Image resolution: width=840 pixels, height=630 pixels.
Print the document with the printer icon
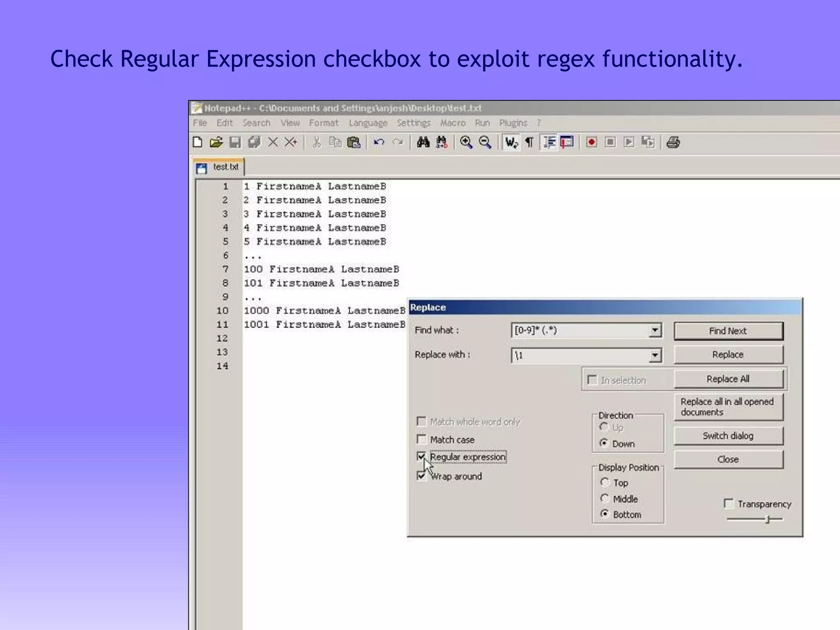673,142
